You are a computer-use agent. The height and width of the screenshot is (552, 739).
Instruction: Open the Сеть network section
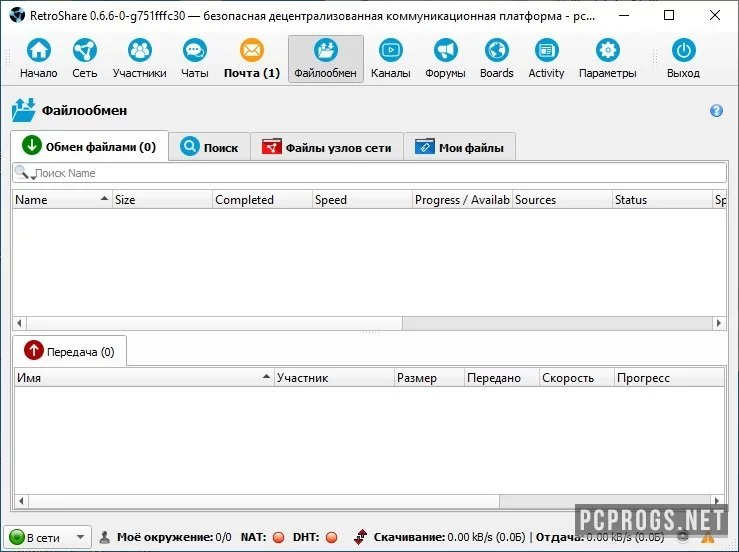85,59
